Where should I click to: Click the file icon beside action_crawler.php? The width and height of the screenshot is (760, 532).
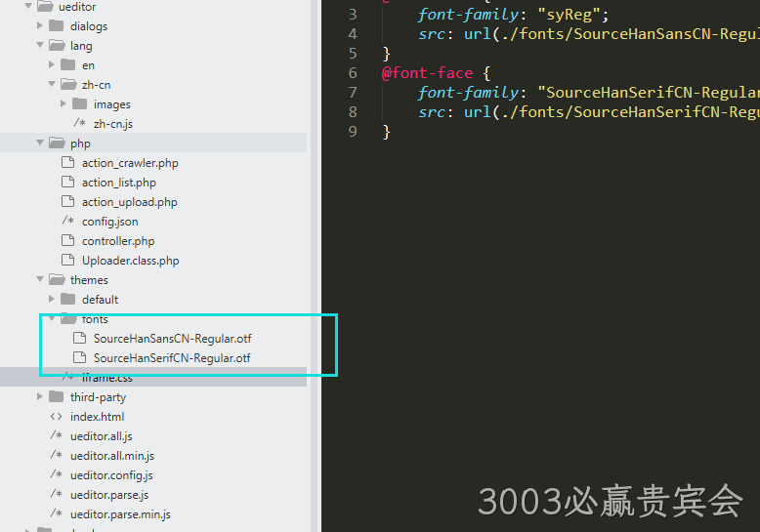tap(67, 162)
